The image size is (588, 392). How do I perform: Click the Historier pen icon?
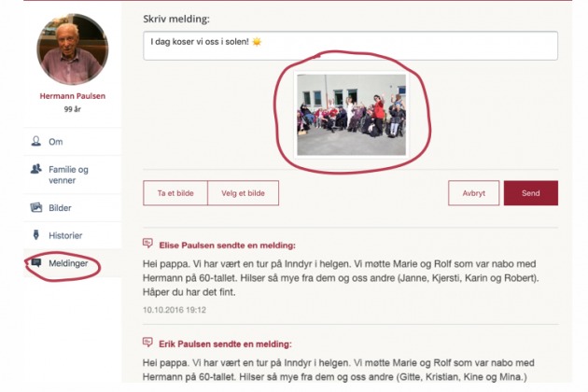coord(36,235)
